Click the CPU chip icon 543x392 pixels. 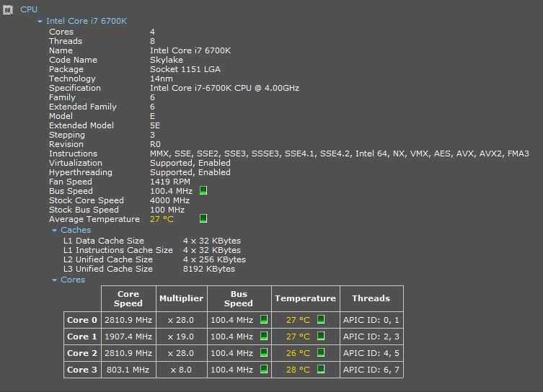8,10
